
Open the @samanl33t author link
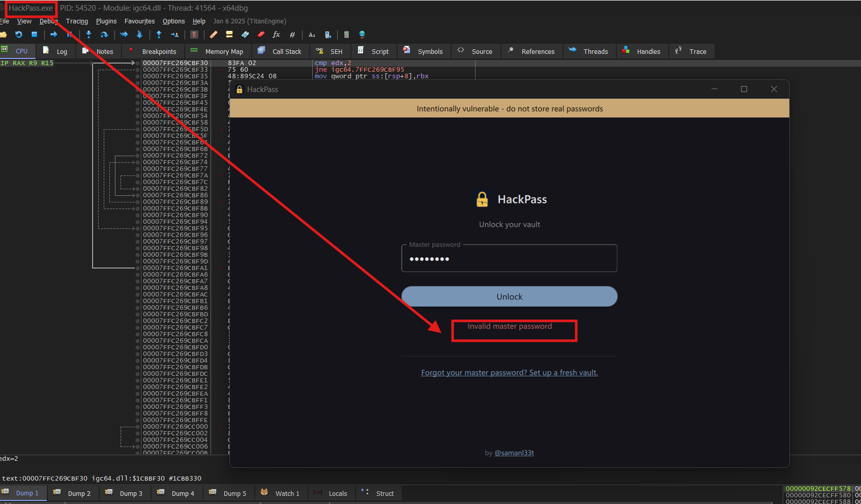pyautogui.click(x=514, y=453)
